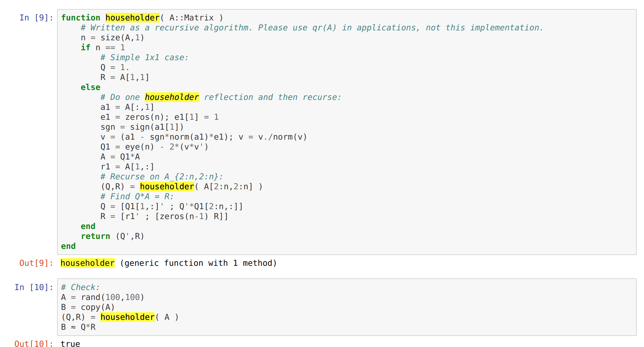Click the function keyword at the cell's start
The height and width of the screenshot is (347, 644).
(81, 18)
